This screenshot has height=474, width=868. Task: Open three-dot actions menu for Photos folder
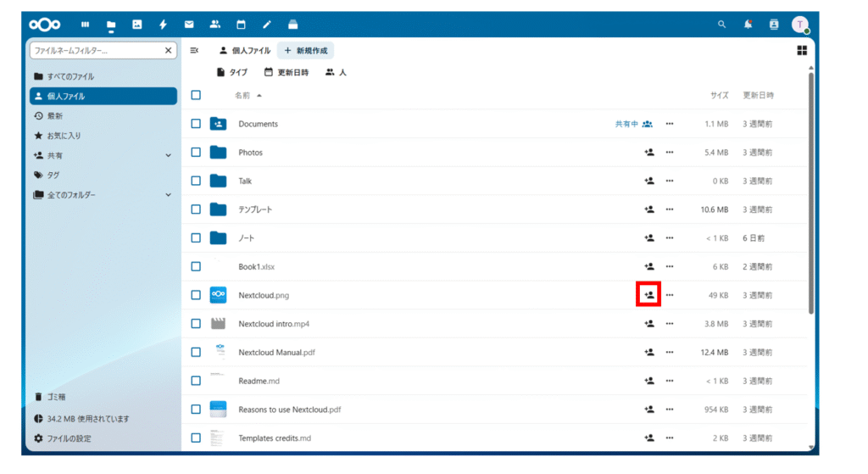pos(670,153)
